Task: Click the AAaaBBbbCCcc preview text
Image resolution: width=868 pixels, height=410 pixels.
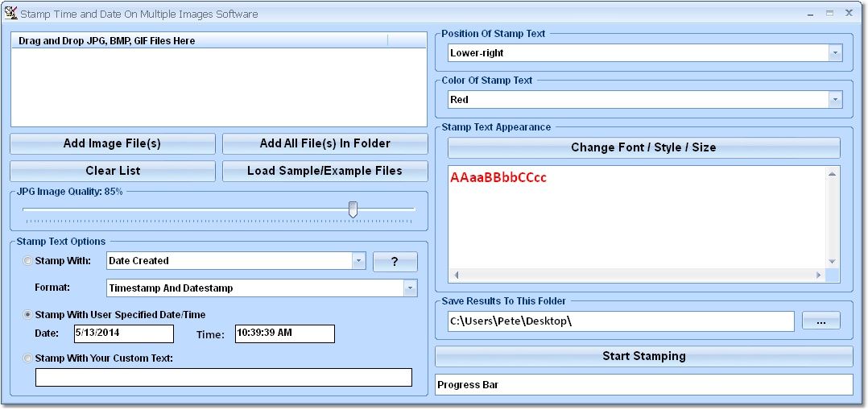Action: point(498,178)
